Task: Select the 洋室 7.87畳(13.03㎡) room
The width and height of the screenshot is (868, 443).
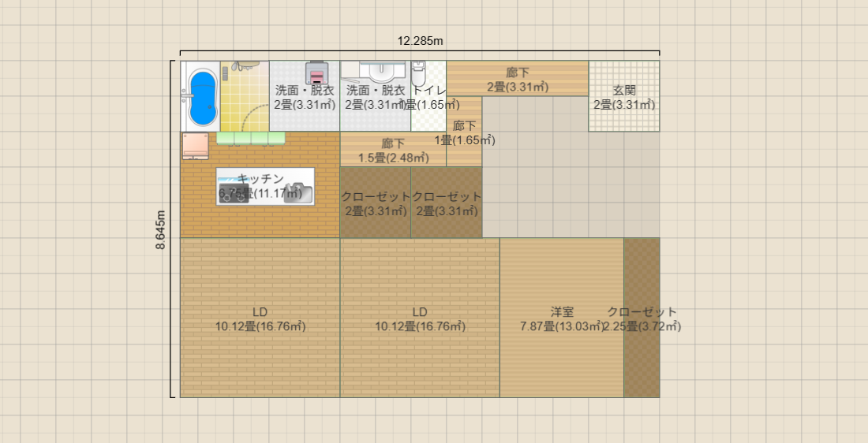Action: pos(562,318)
